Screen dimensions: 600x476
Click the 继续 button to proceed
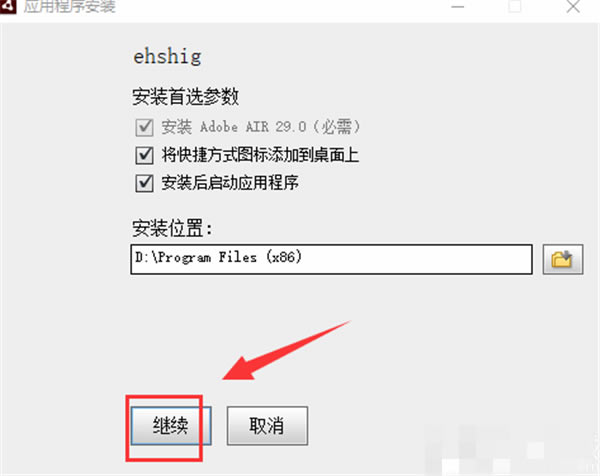pos(171,426)
